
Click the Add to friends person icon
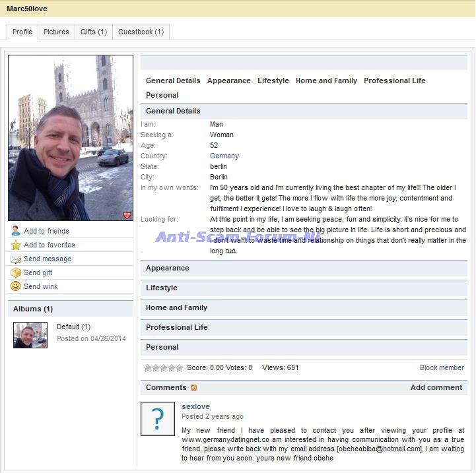[x=16, y=231]
